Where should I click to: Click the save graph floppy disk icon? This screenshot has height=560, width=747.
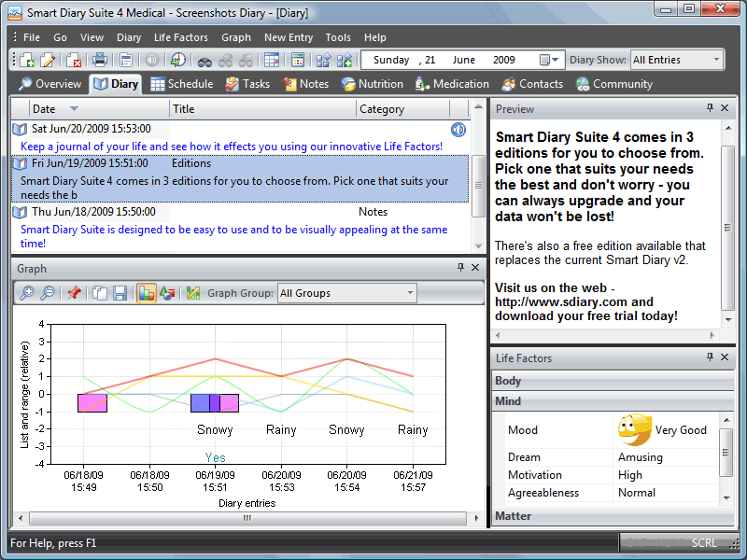pyautogui.click(x=120, y=293)
